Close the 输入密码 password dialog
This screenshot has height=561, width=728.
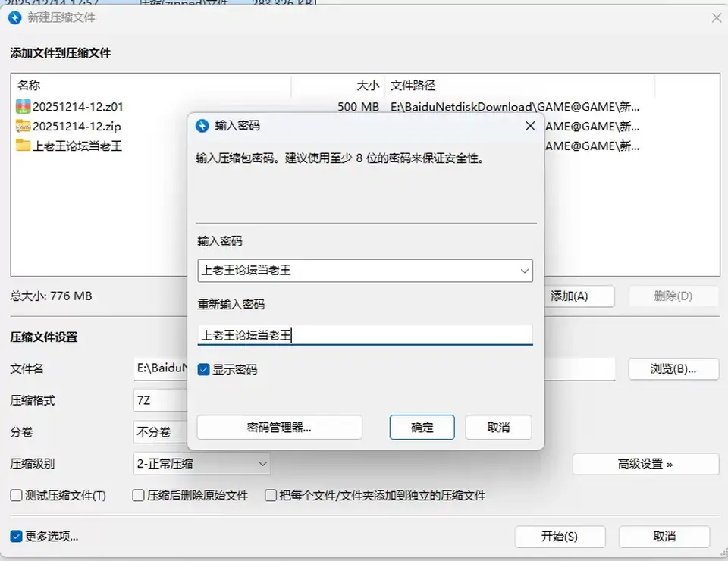pyautogui.click(x=530, y=126)
